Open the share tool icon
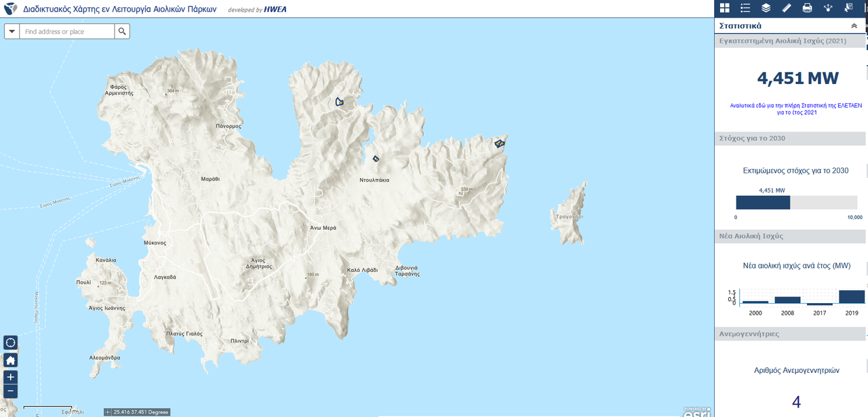Image resolution: width=868 pixels, height=417 pixels. click(x=827, y=8)
